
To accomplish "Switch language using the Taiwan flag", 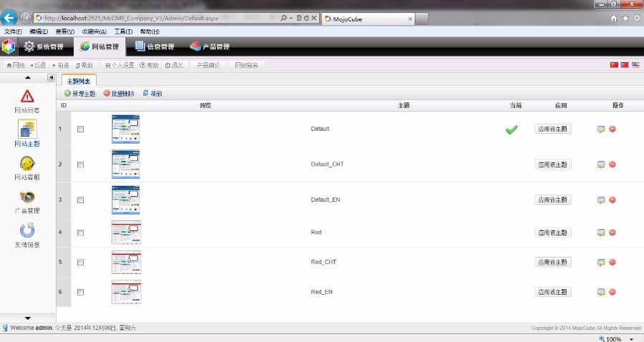I will pyautogui.click(x=624, y=65).
